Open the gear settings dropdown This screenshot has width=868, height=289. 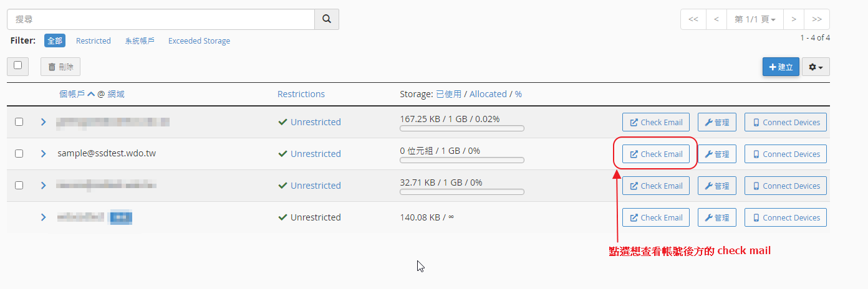(x=816, y=67)
